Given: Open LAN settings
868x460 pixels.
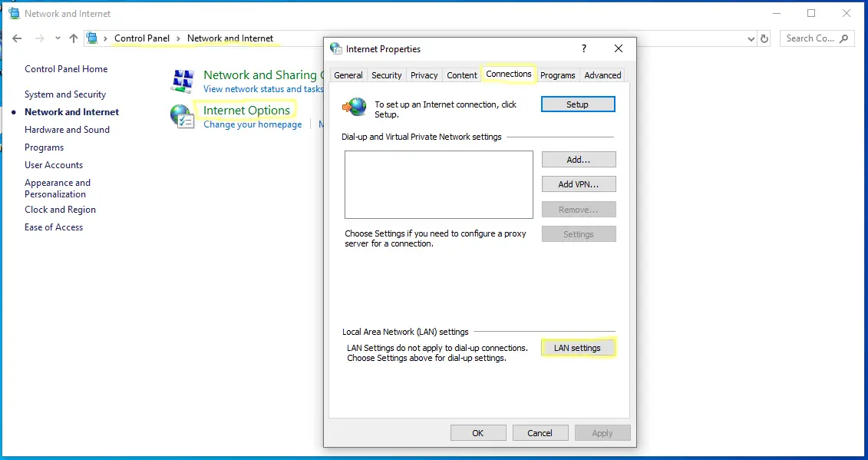Looking at the screenshot, I should point(577,348).
